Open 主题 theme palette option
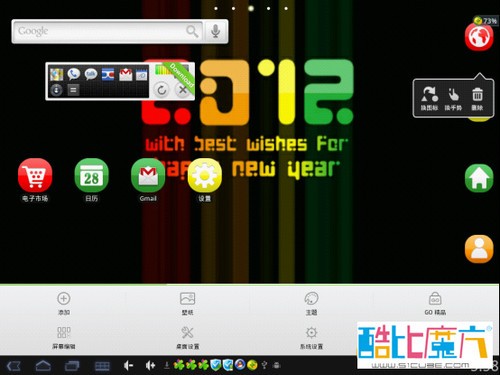 311,303
